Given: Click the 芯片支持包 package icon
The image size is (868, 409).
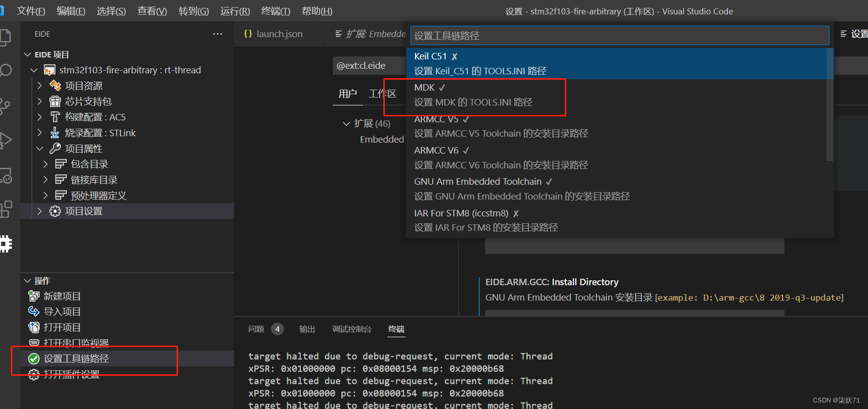Looking at the screenshot, I should (x=55, y=102).
